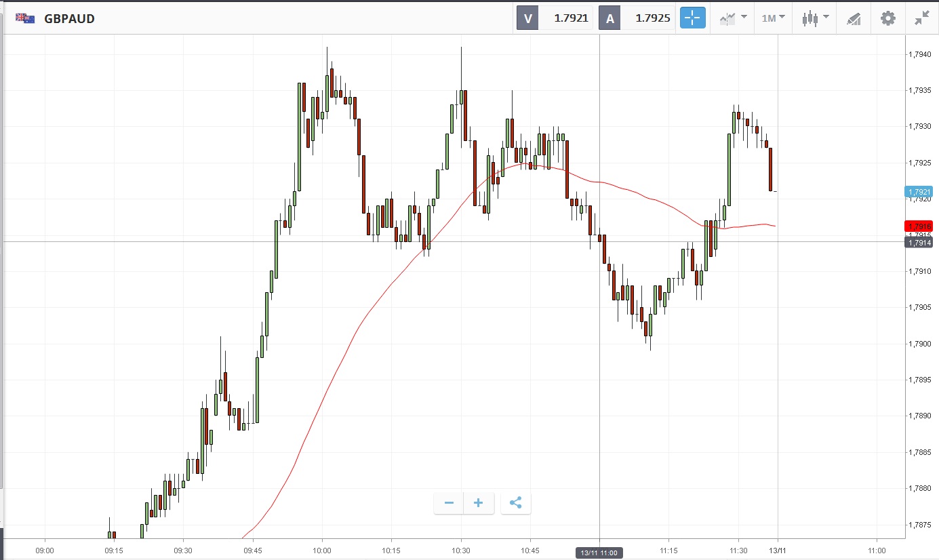Click the GBPAUD flag icon

[x=25, y=18]
